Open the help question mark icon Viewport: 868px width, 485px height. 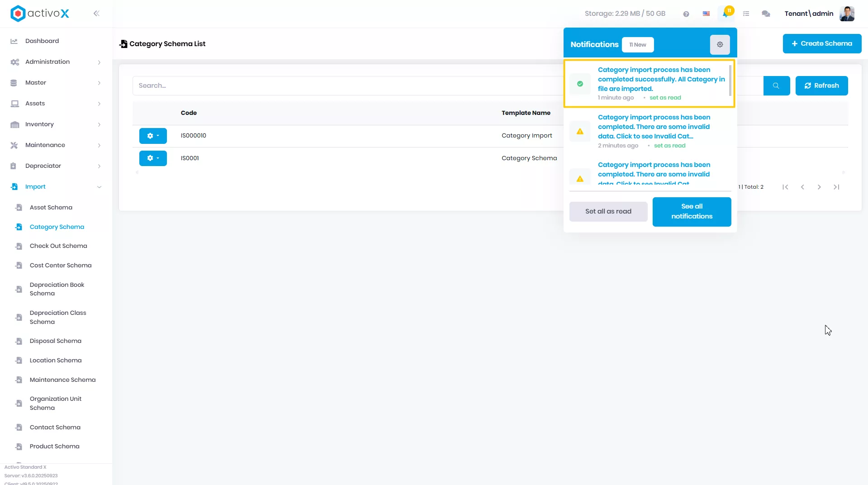(686, 14)
